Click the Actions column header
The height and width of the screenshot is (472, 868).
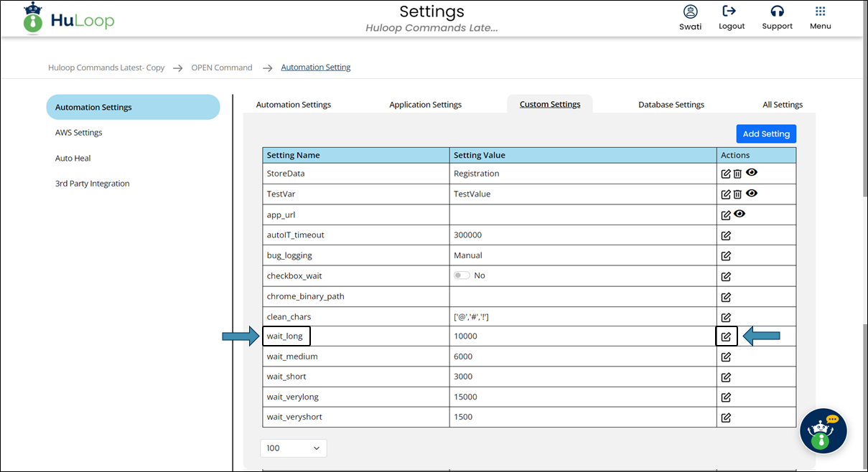pos(757,155)
